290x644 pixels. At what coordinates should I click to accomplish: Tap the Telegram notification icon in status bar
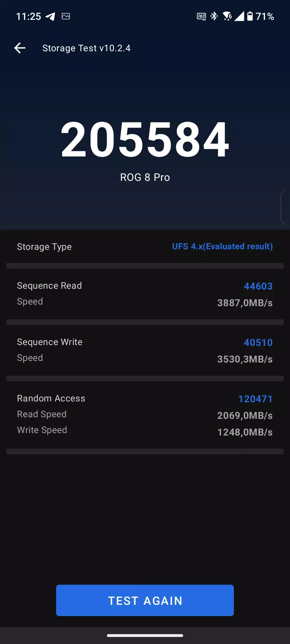tap(50, 16)
